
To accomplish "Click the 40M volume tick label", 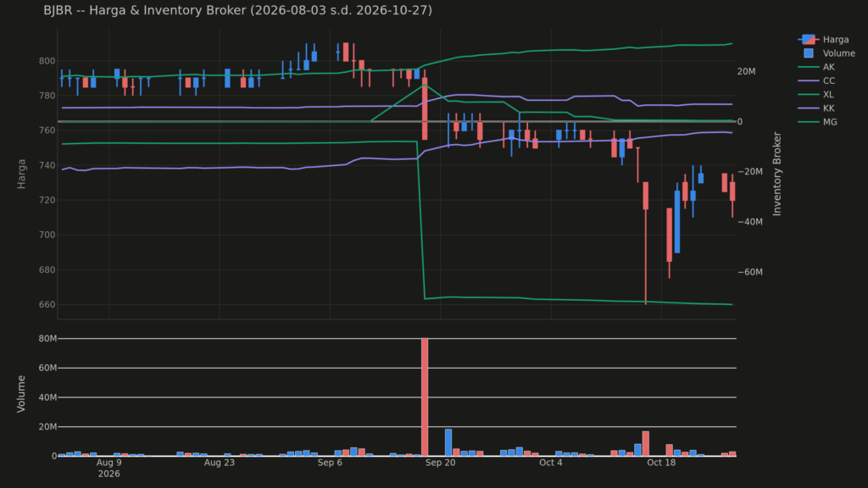I will click(47, 397).
